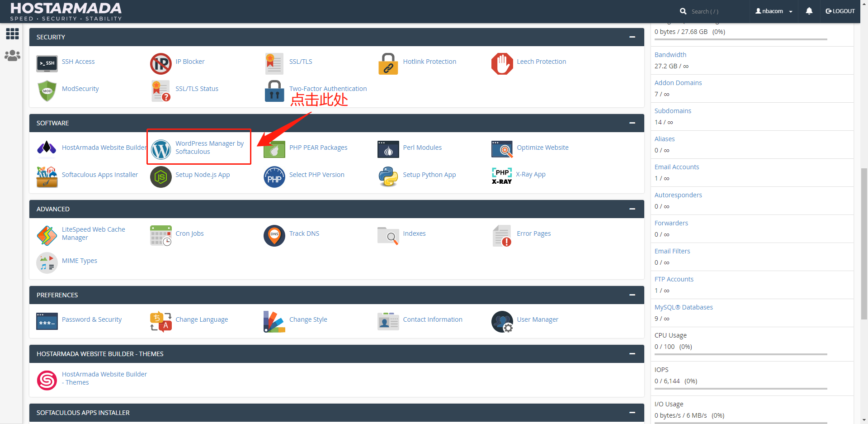868x424 pixels.
Task: Open the Aliases statistics link
Action: [x=665, y=139]
